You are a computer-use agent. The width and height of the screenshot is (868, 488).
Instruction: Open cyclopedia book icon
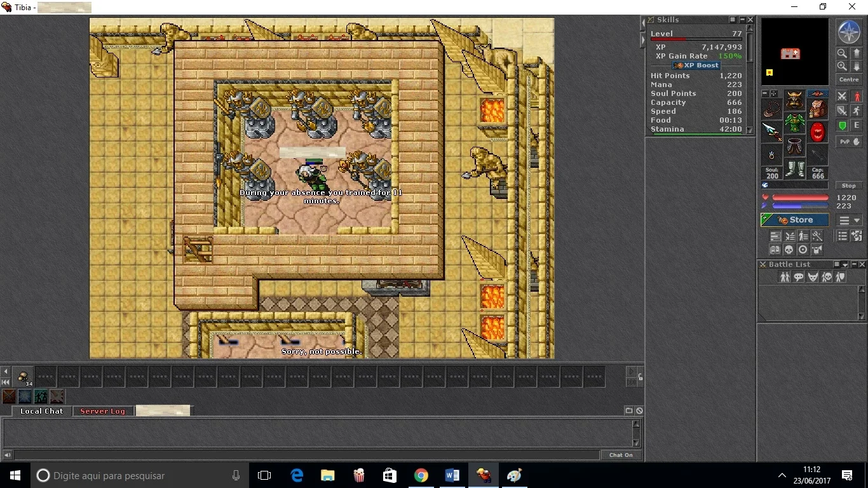(775, 250)
